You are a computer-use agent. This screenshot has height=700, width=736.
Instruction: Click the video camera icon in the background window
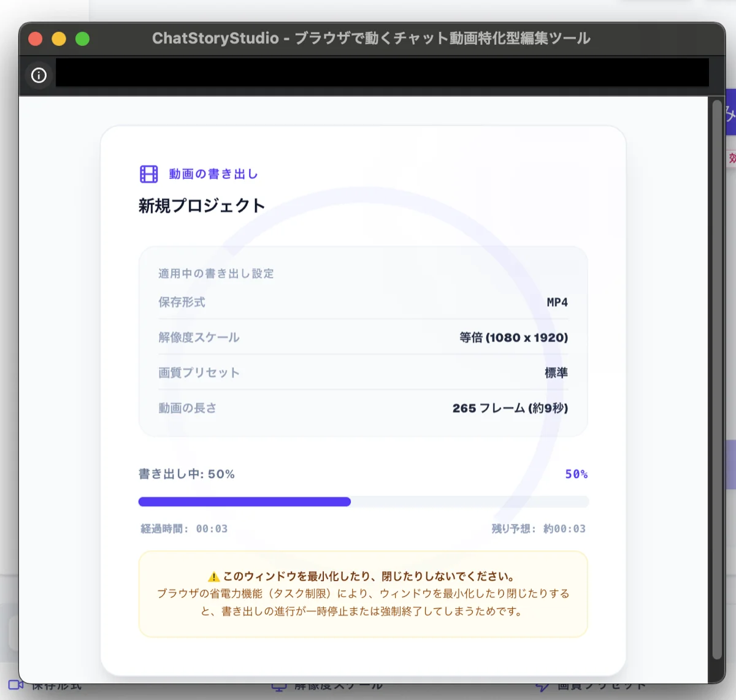pyautogui.click(x=16, y=686)
